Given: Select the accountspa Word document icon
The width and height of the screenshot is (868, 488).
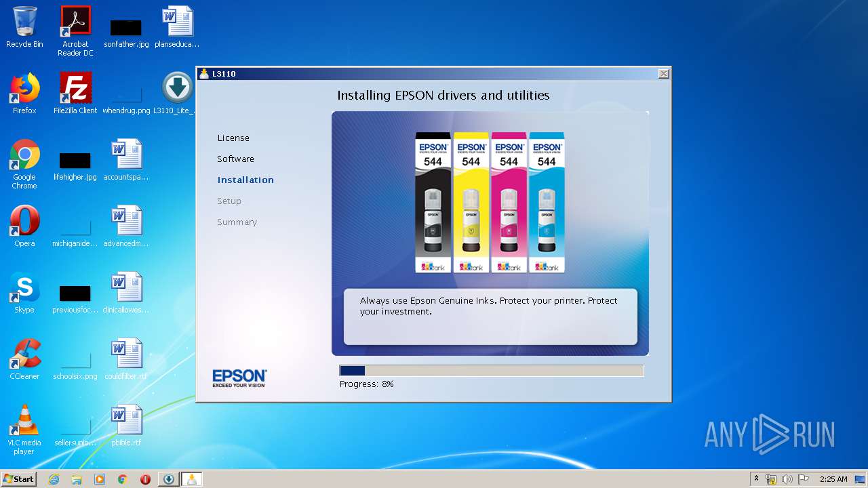Looking at the screenshot, I should (126, 160).
